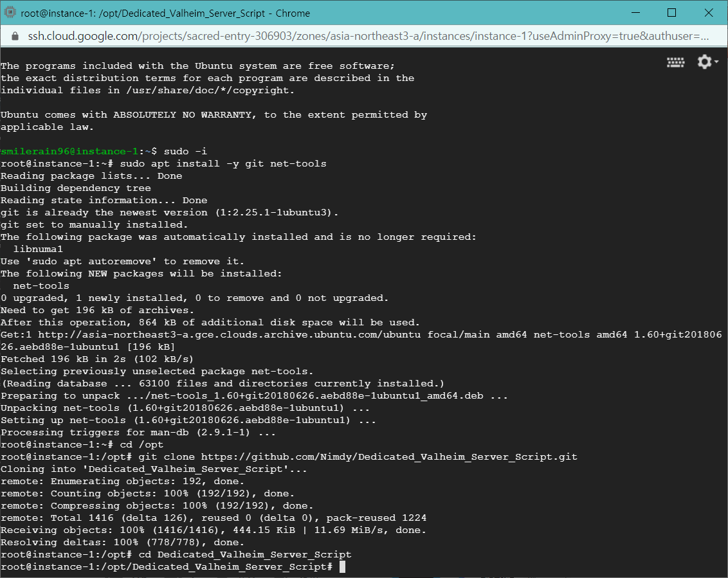Click 'cd Dedicated_Valheim_Server_Script' command text
The width and height of the screenshot is (728, 578).
(245, 555)
